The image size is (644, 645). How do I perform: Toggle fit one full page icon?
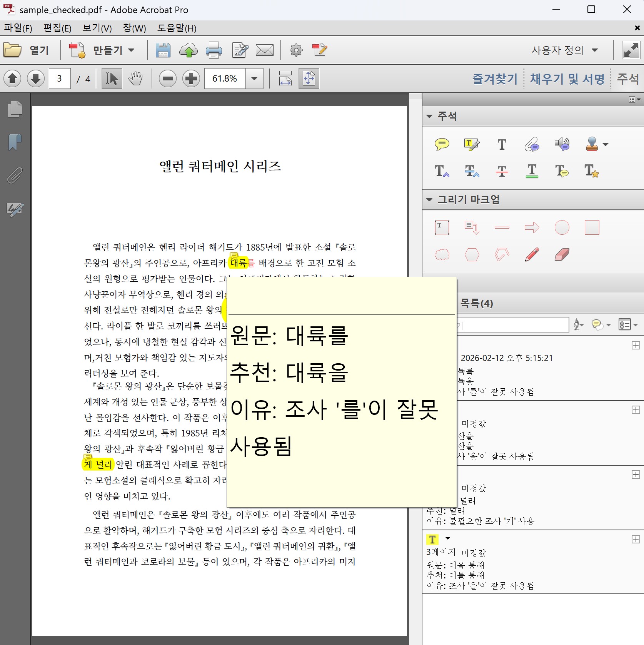(x=309, y=79)
